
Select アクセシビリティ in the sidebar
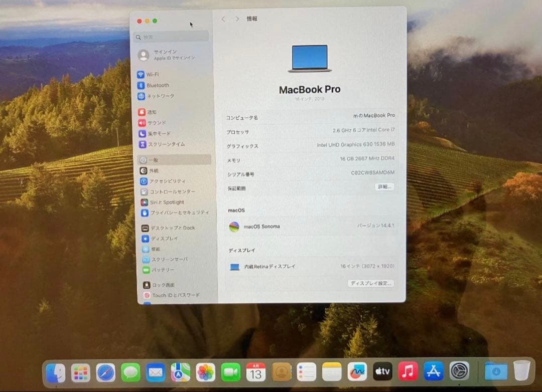tap(163, 181)
